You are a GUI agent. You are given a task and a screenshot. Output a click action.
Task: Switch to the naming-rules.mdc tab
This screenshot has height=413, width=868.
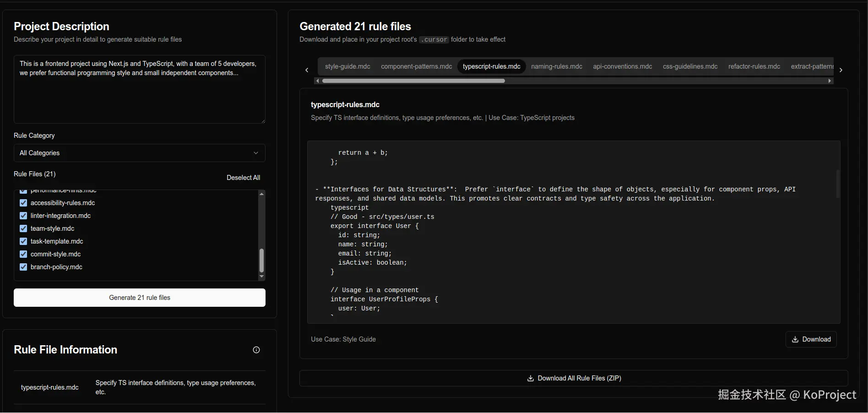pyautogui.click(x=556, y=66)
